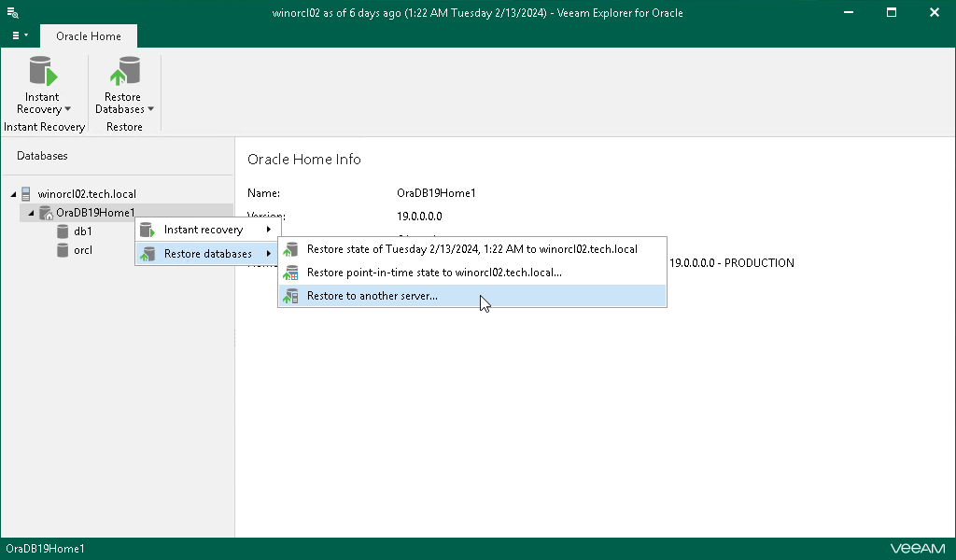Switch to the Oracle Home tab

click(x=89, y=36)
